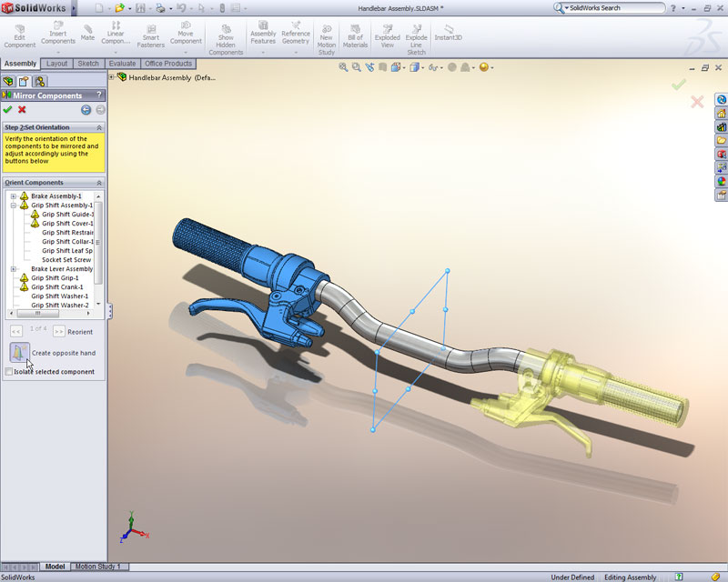Collapse the Orient Components section
728x582 pixels.
pyautogui.click(x=99, y=182)
